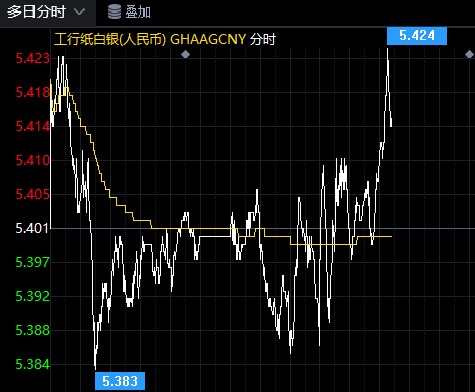Click the 5.383 low price label
Image resolution: width=475 pixels, height=392 pixels.
[120, 381]
